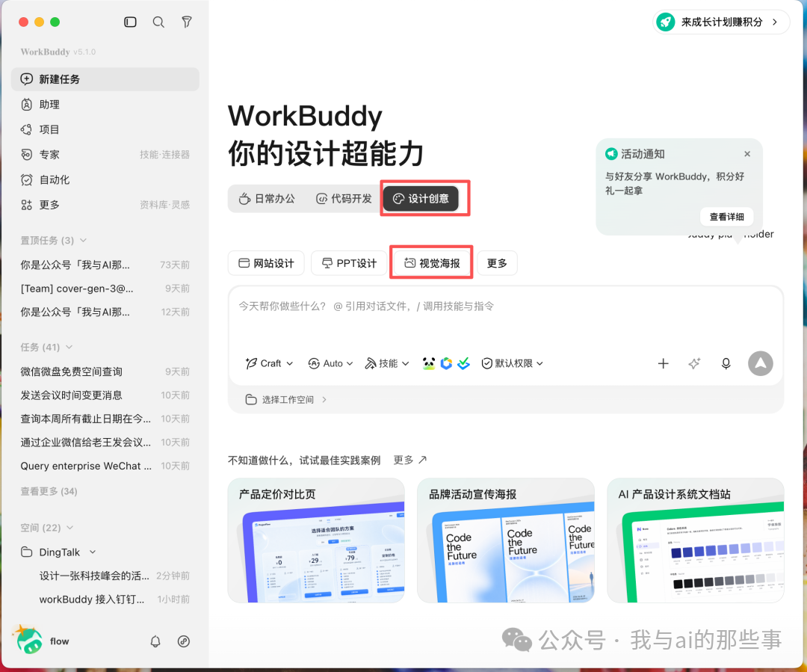Screen dimensions: 807x672
Task: Send the message with the arrow button
Action: pyautogui.click(x=760, y=363)
